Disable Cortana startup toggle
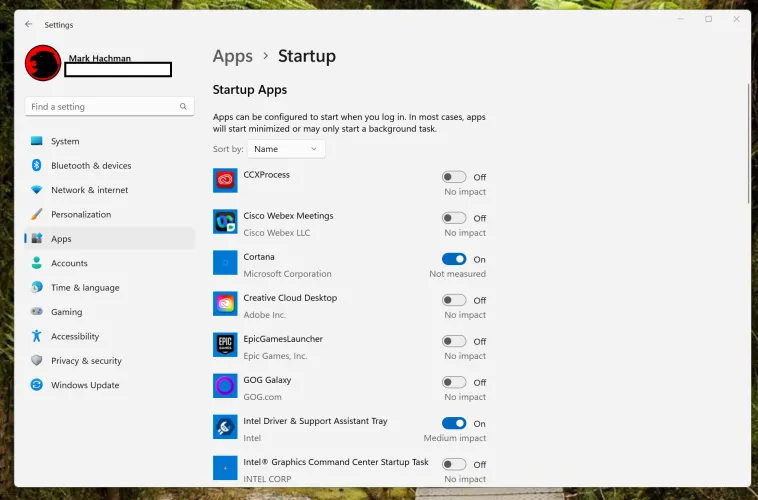This screenshot has height=500, width=758. 454,259
